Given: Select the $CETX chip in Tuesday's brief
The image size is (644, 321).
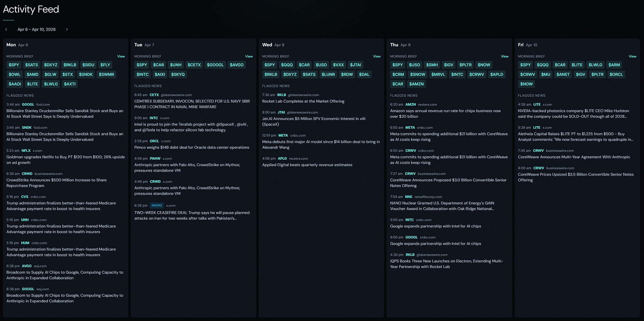Looking at the screenshot, I should tap(194, 65).
